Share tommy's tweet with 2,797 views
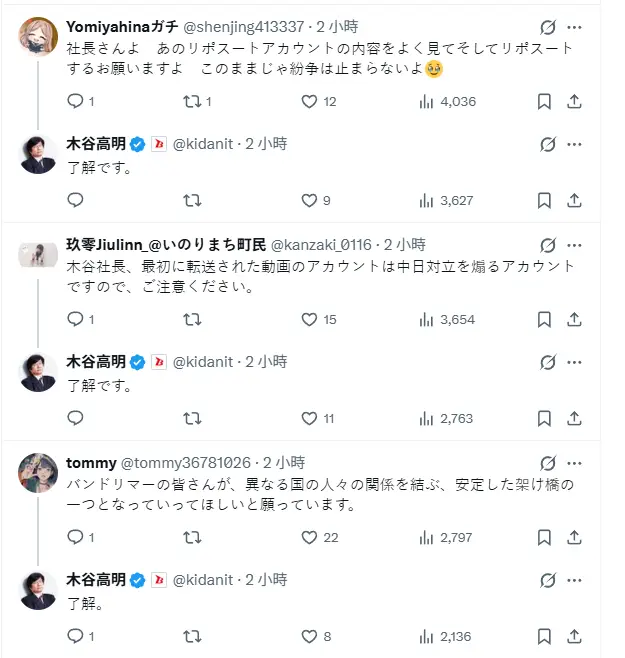Viewport: 625px width, 658px height. pos(574,537)
